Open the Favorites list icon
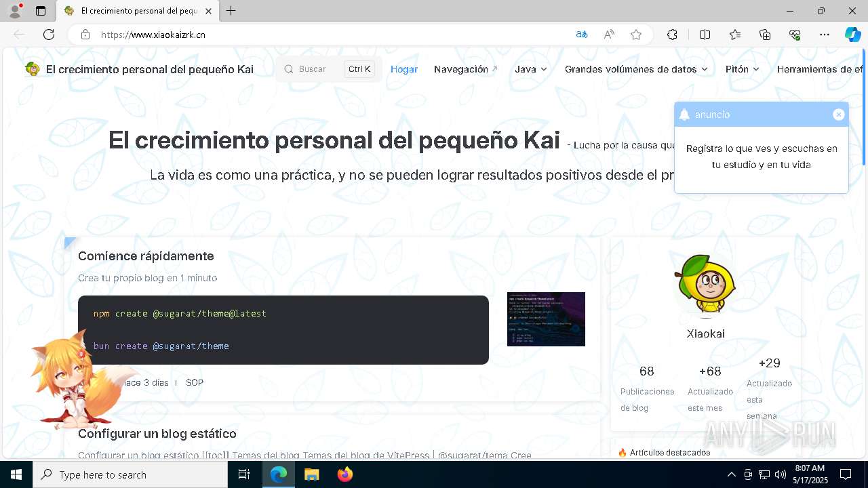This screenshot has width=868, height=488. pyautogui.click(x=735, y=35)
